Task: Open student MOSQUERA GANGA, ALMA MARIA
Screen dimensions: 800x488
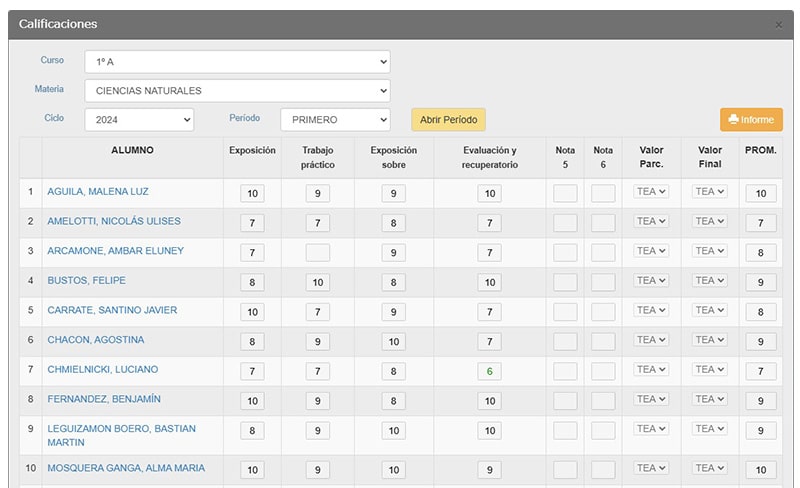Action: tap(126, 468)
